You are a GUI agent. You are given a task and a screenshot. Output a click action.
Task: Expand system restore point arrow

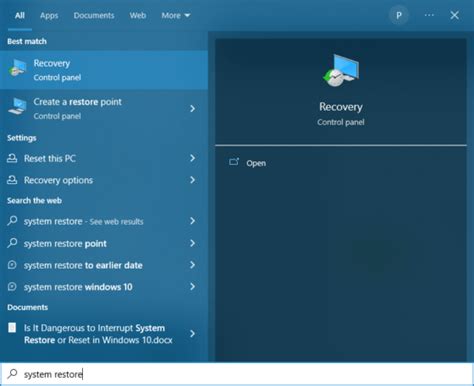(x=192, y=243)
